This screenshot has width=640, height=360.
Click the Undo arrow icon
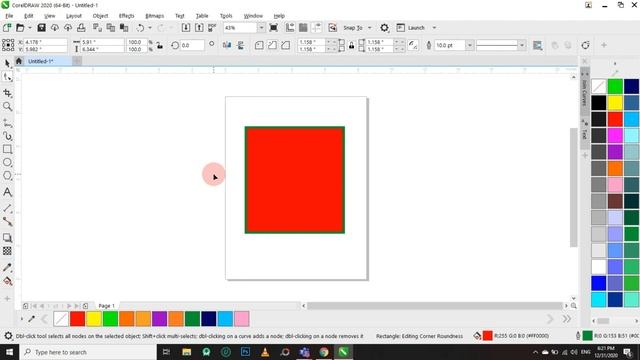point(140,28)
